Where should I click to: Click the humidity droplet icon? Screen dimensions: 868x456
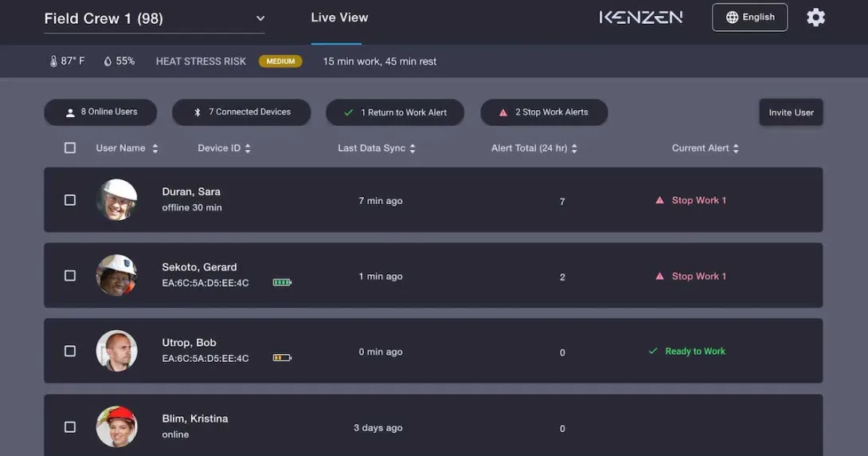point(108,61)
